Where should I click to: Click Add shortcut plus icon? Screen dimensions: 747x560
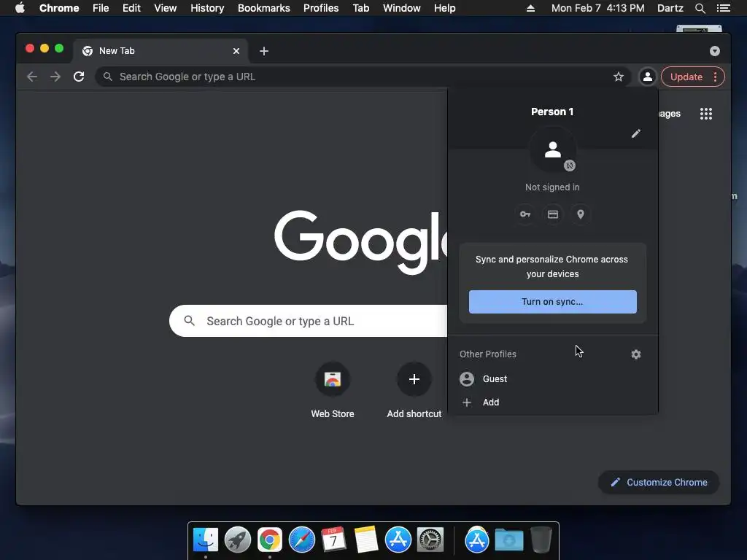coord(414,379)
